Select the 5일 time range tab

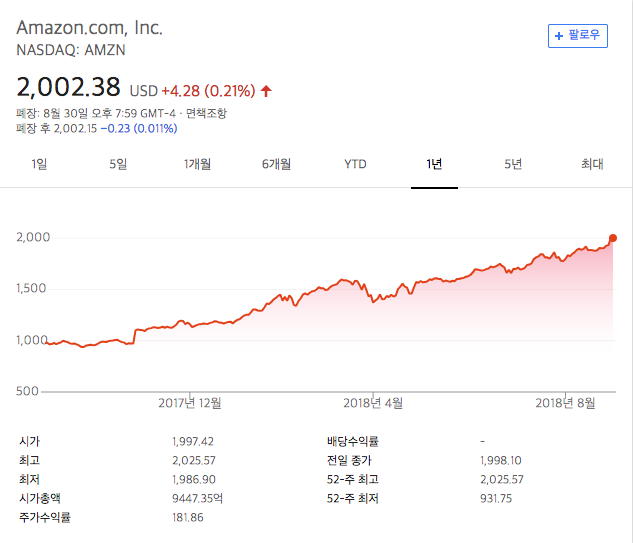[x=118, y=164]
